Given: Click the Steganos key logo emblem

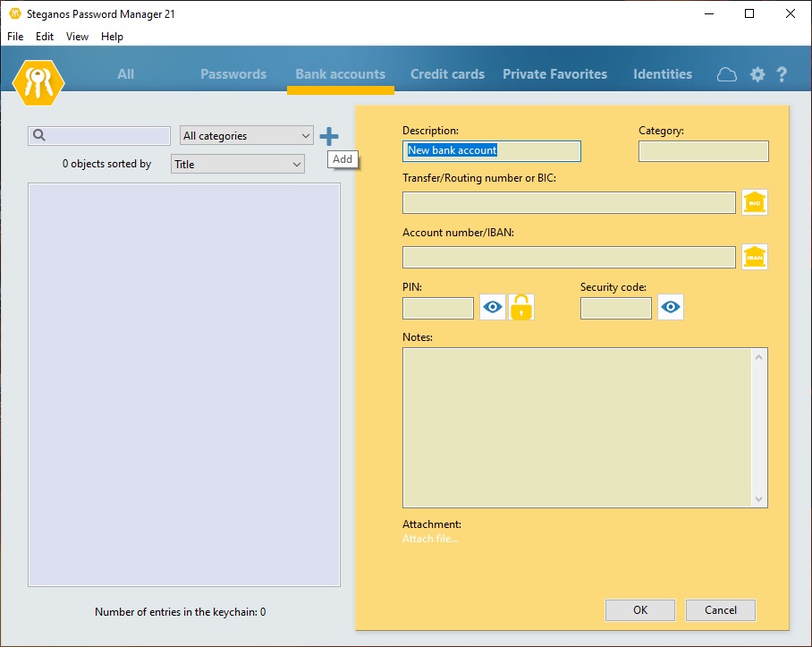Looking at the screenshot, I should pyautogui.click(x=38, y=81).
